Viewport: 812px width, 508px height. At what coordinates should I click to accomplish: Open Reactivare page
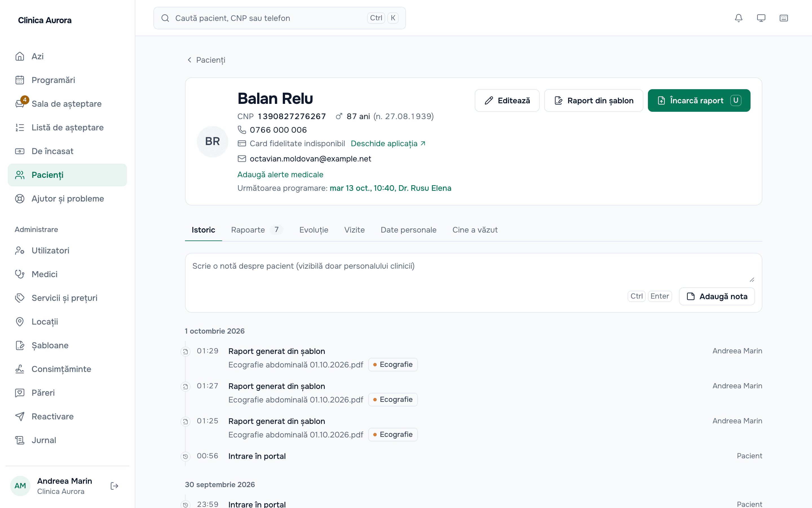(67, 417)
